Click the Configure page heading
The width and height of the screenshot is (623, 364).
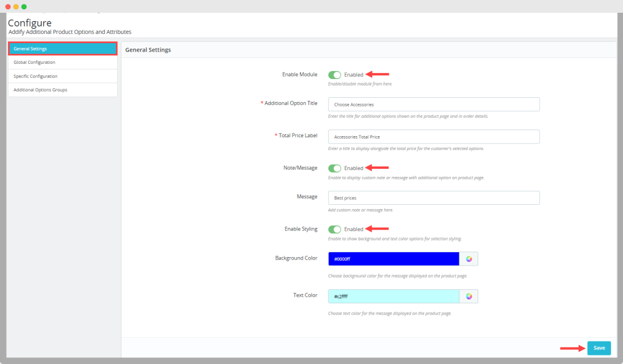click(x=30, y=23)
